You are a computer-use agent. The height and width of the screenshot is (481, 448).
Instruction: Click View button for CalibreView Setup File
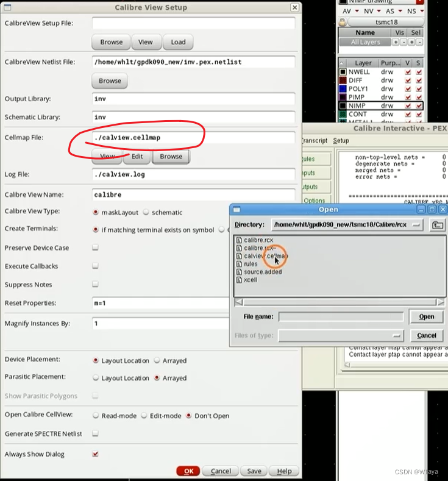coord(145,42)
